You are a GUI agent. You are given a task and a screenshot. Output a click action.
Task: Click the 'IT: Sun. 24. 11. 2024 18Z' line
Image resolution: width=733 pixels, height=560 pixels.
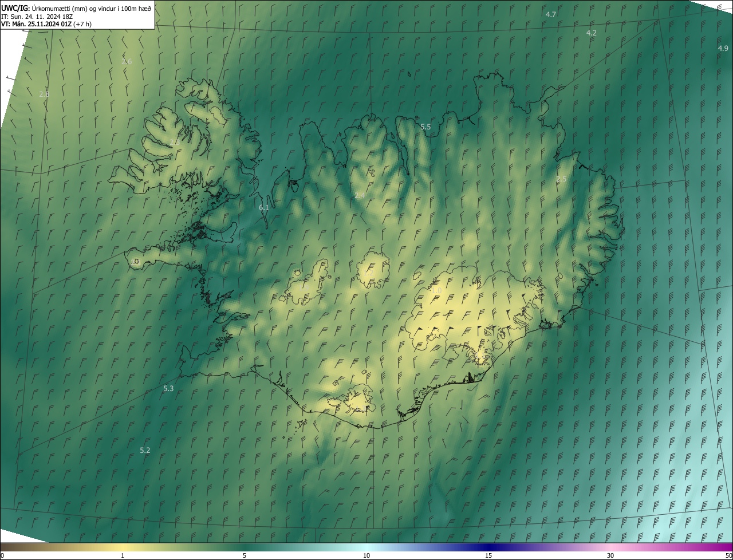(37, 16)
